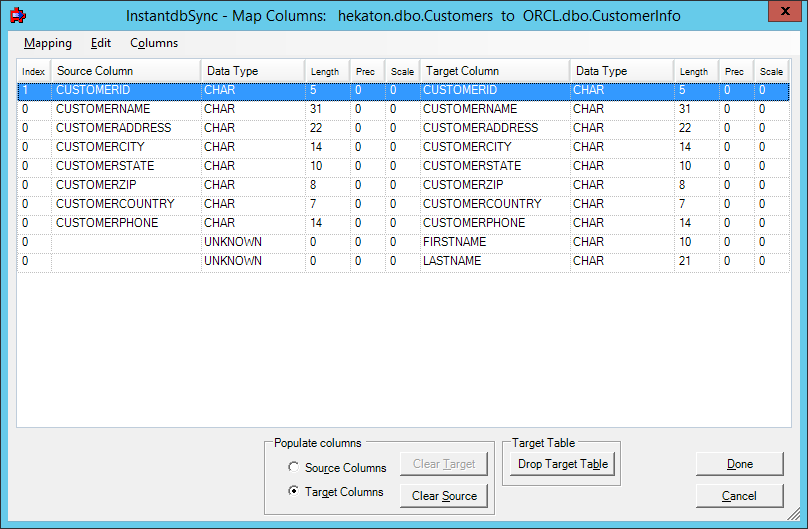The image size is (808, 529).
Task: Close the Map Columns window
Action: point(785,11)
